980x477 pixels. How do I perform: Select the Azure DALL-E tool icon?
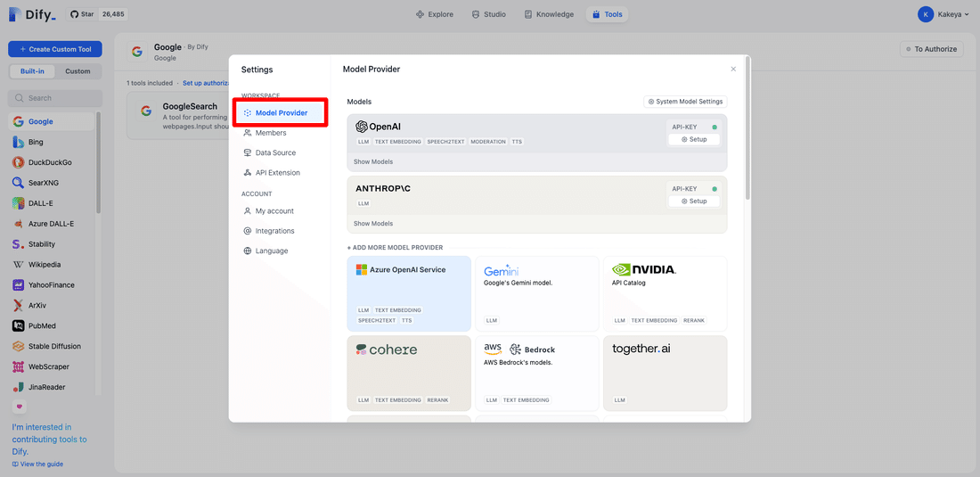click(x=18, y=224)
